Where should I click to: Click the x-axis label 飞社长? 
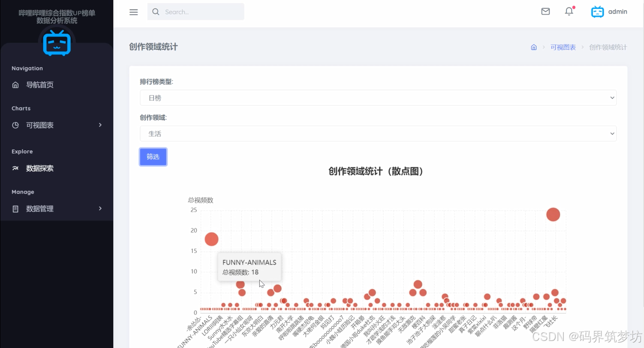(x=550, y=322)
